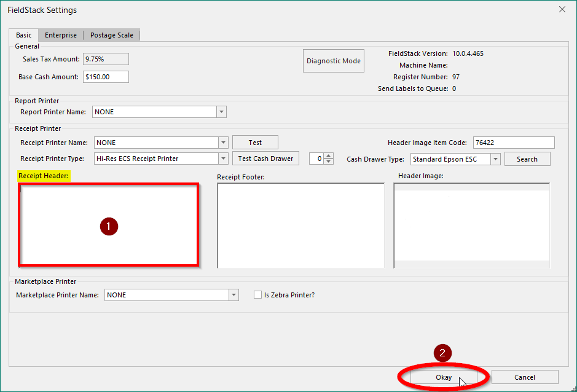The height and width of the screenshot is (392, 577).
Task: Click the Send Labels to Queue label
Action: (x=413, y=88)
